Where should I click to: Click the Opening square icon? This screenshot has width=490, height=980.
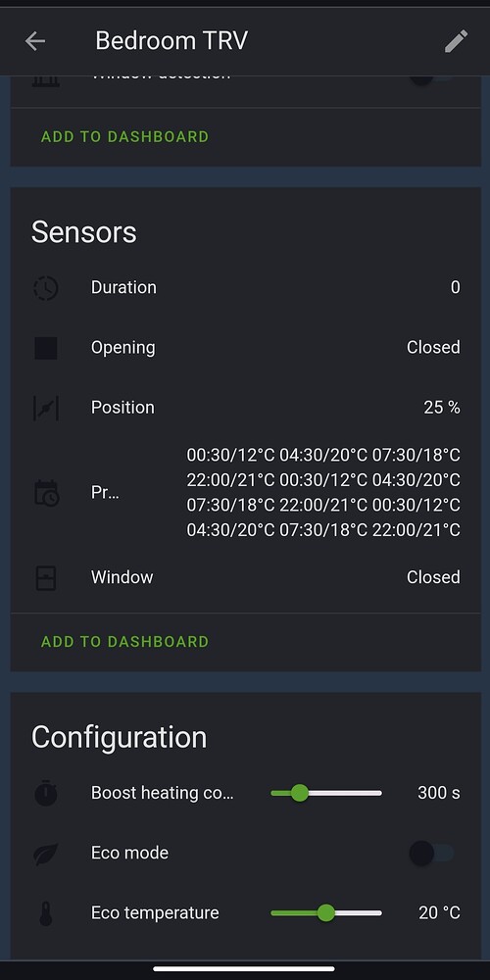pos(46,348)
